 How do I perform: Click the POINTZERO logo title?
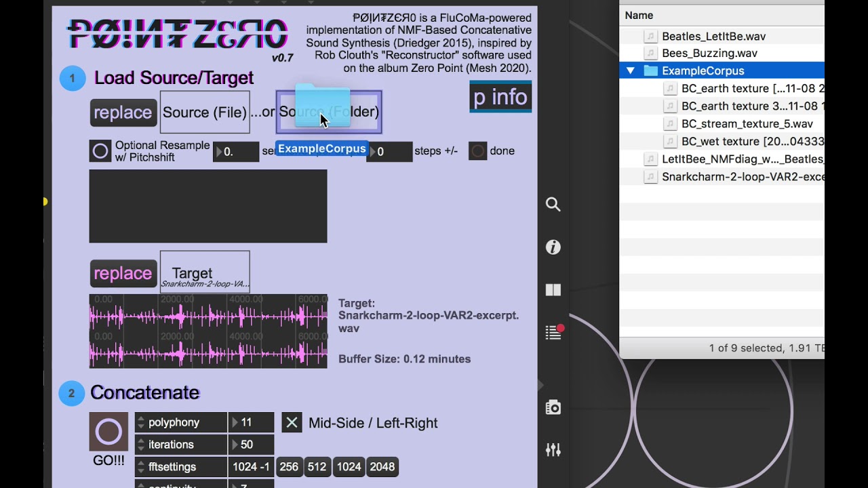coord(178,34)
